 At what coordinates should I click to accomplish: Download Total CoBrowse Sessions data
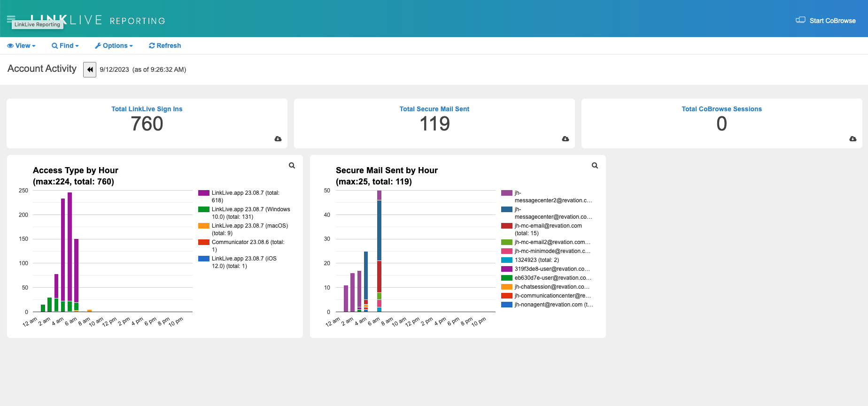[x=853, y=139]
